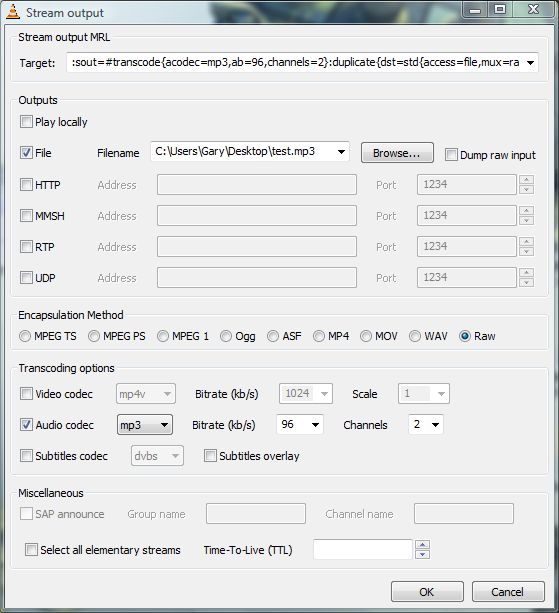559x613 pixels.
Task: Open the Audio codec mp3 dropdown
Action: [145, 425]
